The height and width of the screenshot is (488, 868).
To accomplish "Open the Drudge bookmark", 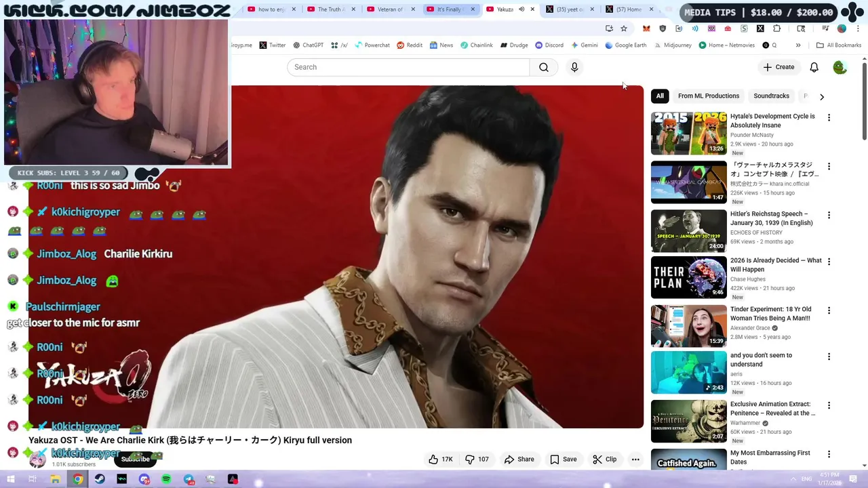I will 514,45.
